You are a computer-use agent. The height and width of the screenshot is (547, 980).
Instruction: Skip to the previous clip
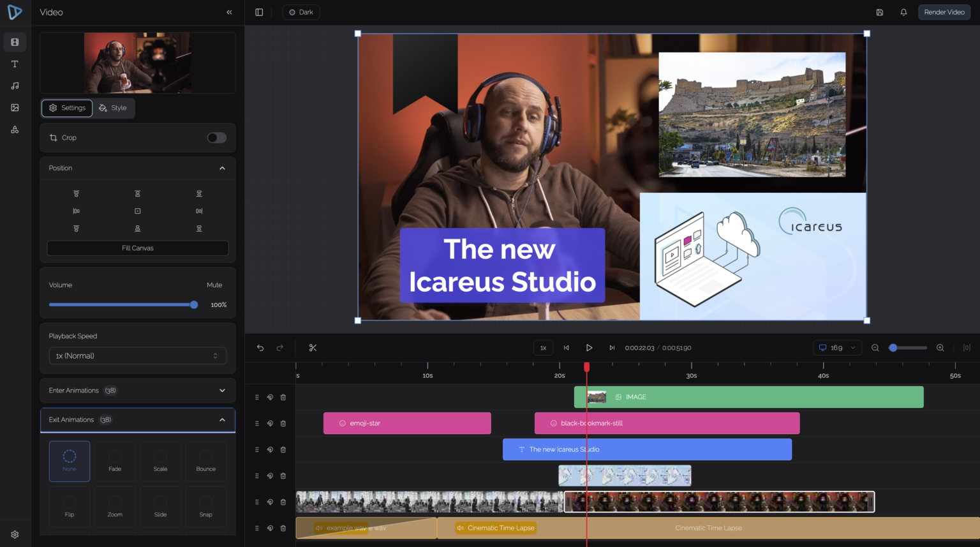coord(566,348)
